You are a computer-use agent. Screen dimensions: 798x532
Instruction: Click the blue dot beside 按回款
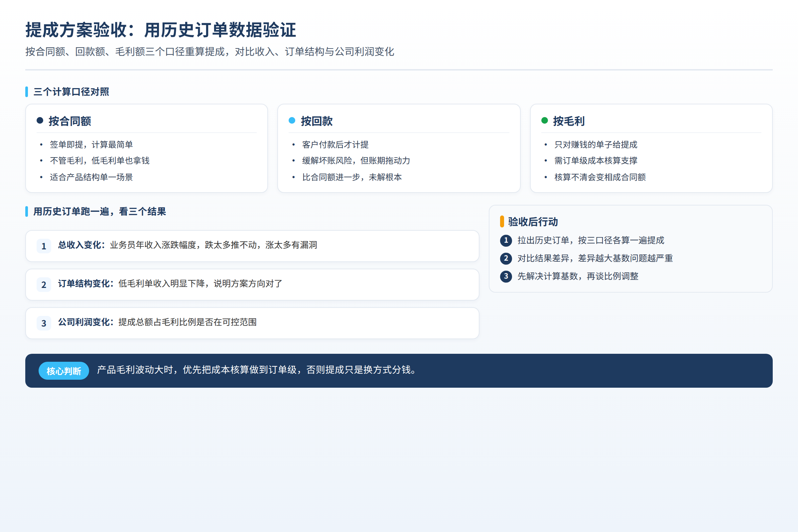pos(292,120)
